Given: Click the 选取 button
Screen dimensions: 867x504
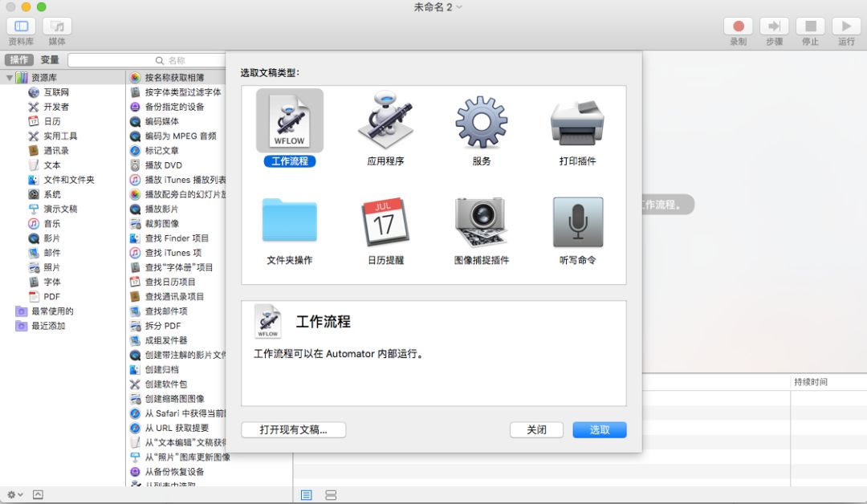Looking at the screenshot, I should (x=599, y=430).
